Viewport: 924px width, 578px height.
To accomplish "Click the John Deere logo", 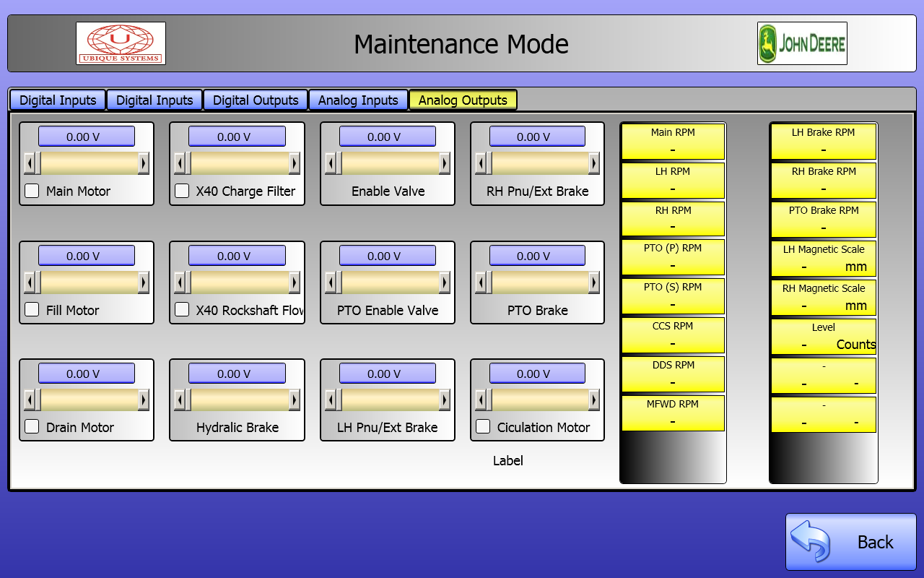I will 801,43.
